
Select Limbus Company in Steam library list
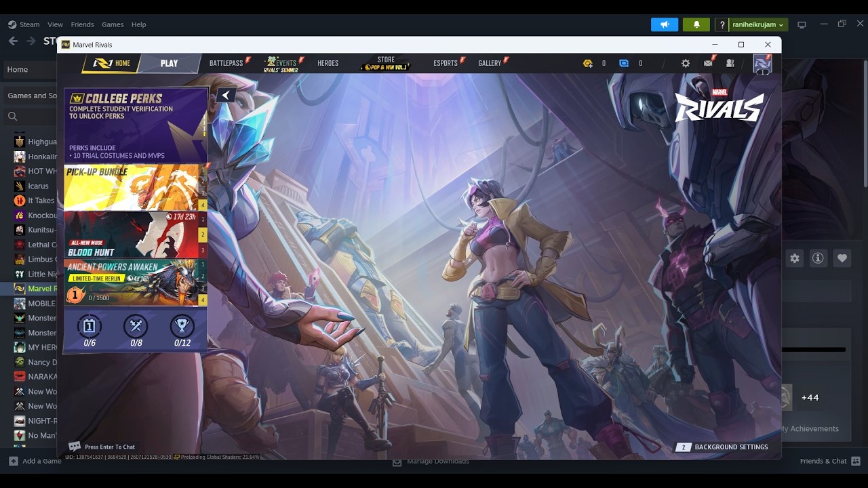coord(35,260)
